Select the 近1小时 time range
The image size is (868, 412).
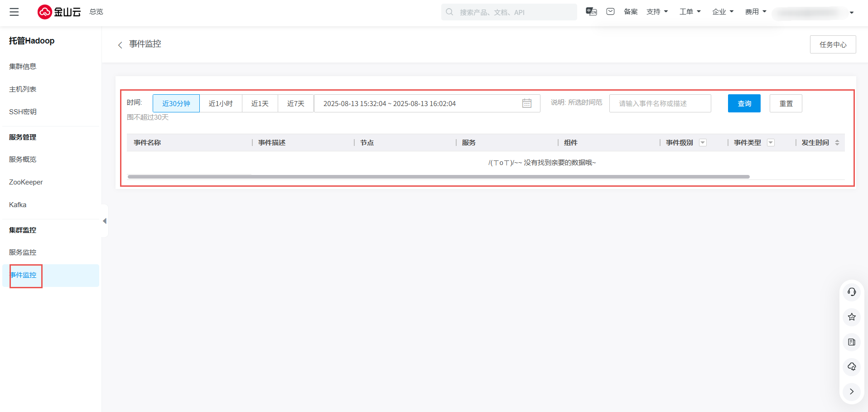221,103
